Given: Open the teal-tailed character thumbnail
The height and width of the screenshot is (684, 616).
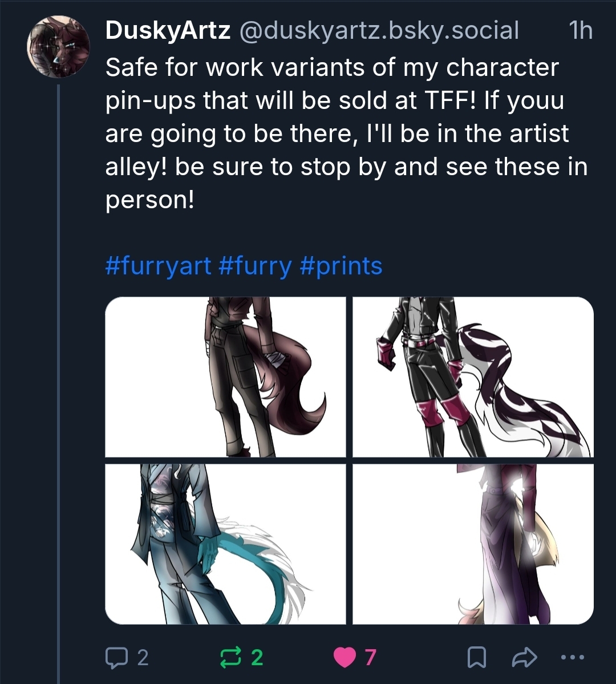Looking at the screenshot, I should tap(225, 544).
